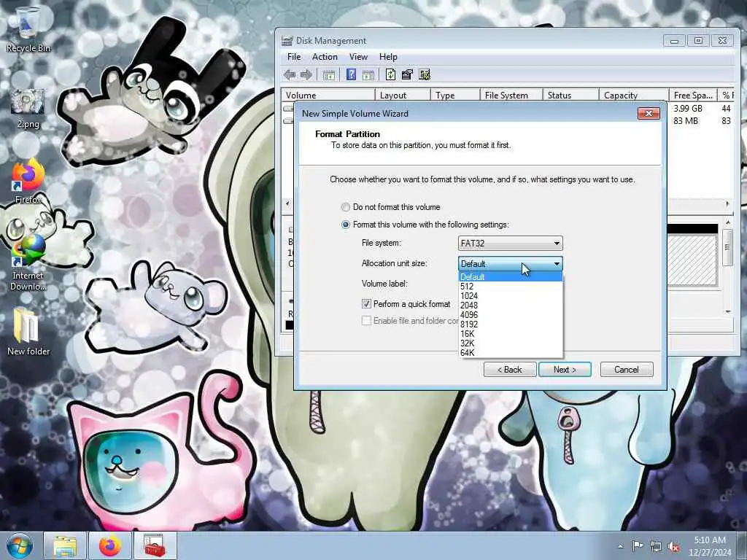Open the Help menu in Disk Management
Screen dimensions: 747x560
(388, 57)
